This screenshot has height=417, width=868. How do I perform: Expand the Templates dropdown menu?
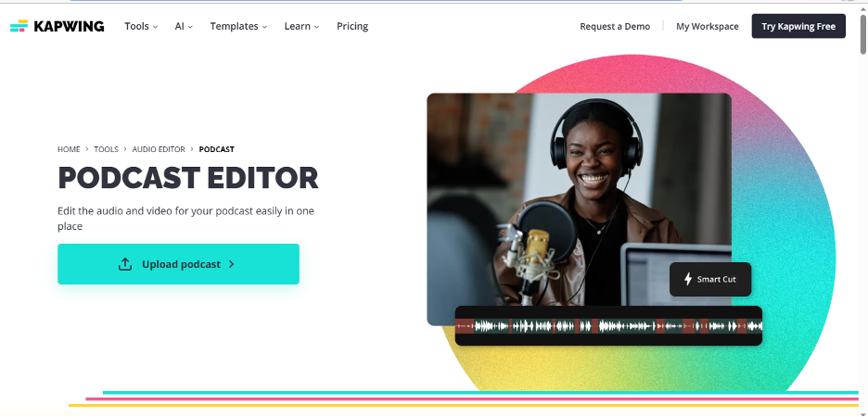(x=238, y=26)
